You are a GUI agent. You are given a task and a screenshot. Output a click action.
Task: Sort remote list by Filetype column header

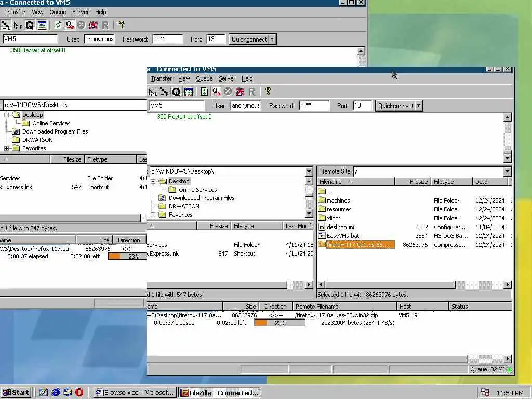click(451, 182)
